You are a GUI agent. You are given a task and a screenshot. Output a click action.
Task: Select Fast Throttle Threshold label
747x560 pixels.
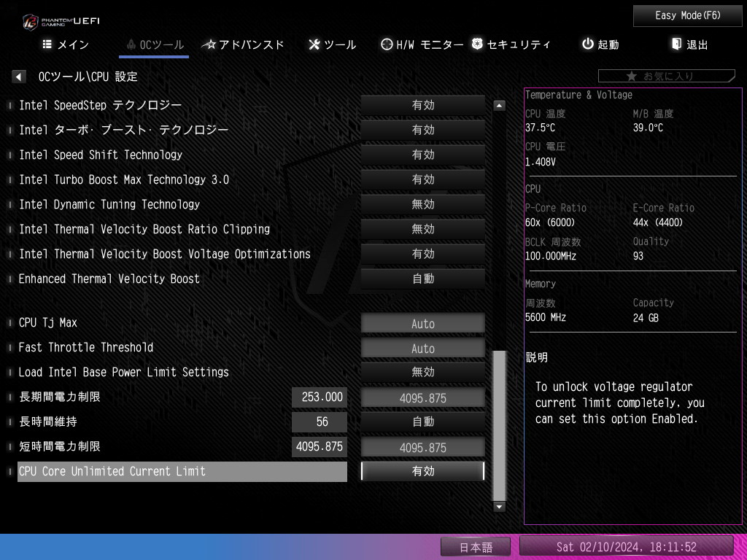86,347
